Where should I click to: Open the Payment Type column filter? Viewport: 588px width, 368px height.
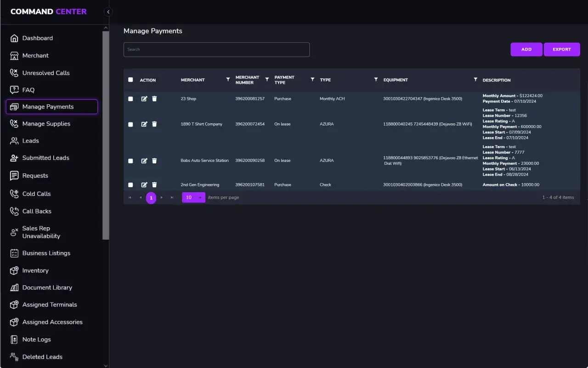click(312, 80)
